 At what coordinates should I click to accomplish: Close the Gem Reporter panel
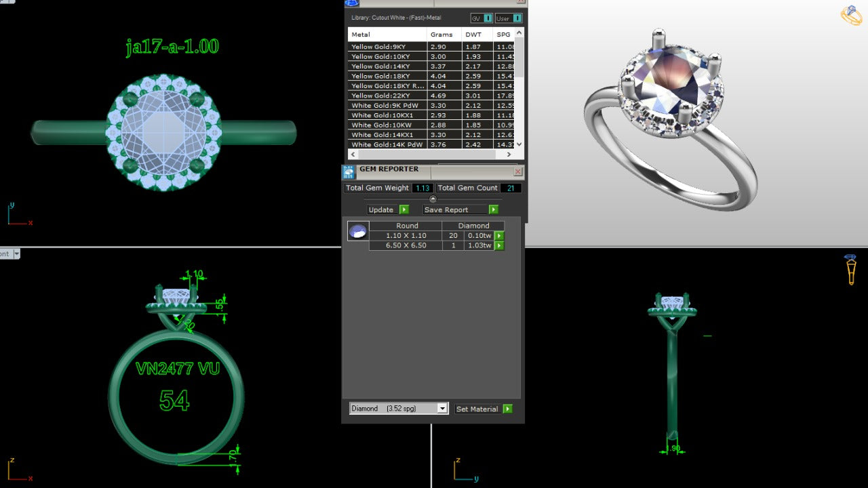(518, 172)
